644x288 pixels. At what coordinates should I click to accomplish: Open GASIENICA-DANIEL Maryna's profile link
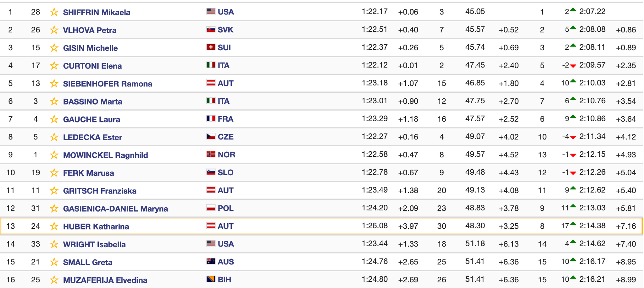point(115,209)
